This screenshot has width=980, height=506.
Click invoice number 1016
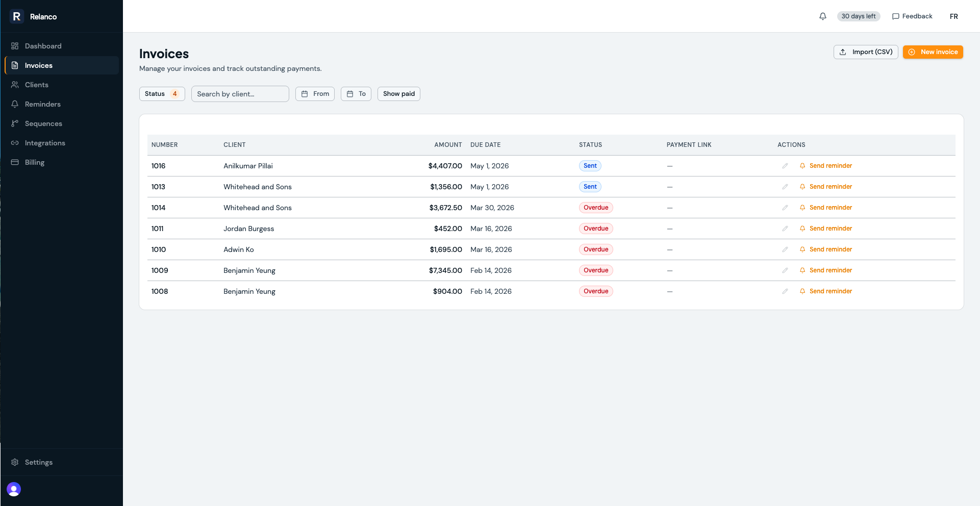pyautogui.click(x=158, y=166)
